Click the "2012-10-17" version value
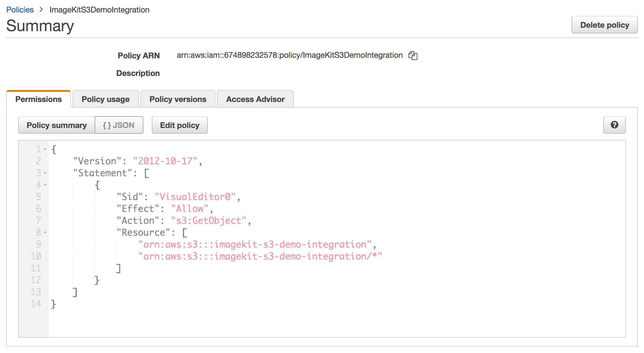Image resolution: width=644 pixels, height=353 pixels. click(165, 161)
